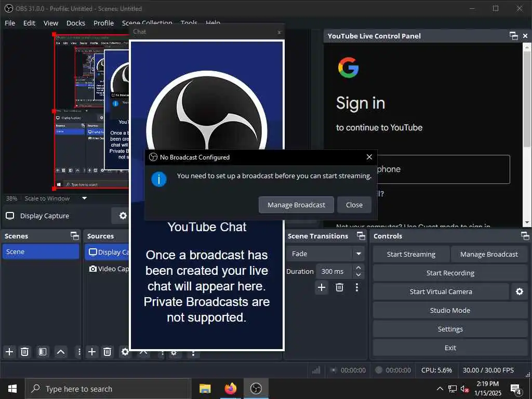Delete selected source using Sources trash icon
532x399 pixels.
(107, 352)
